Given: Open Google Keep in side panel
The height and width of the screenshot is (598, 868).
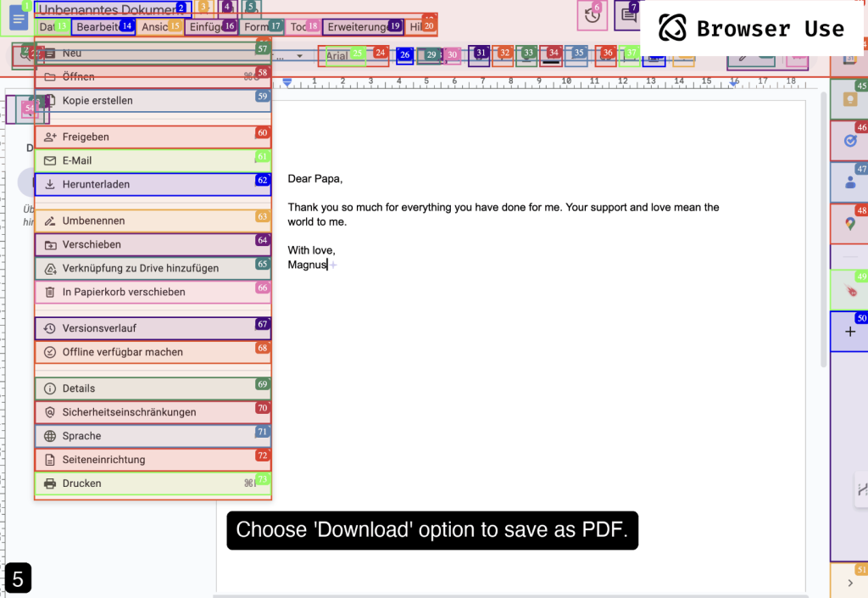Looking at the screenshot, I should [x=849, y=98].
